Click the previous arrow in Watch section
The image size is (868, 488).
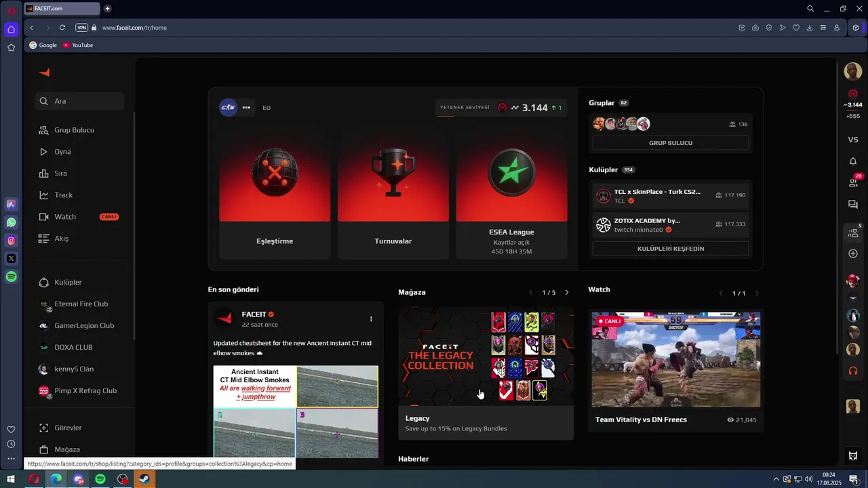tap(721, 293)
